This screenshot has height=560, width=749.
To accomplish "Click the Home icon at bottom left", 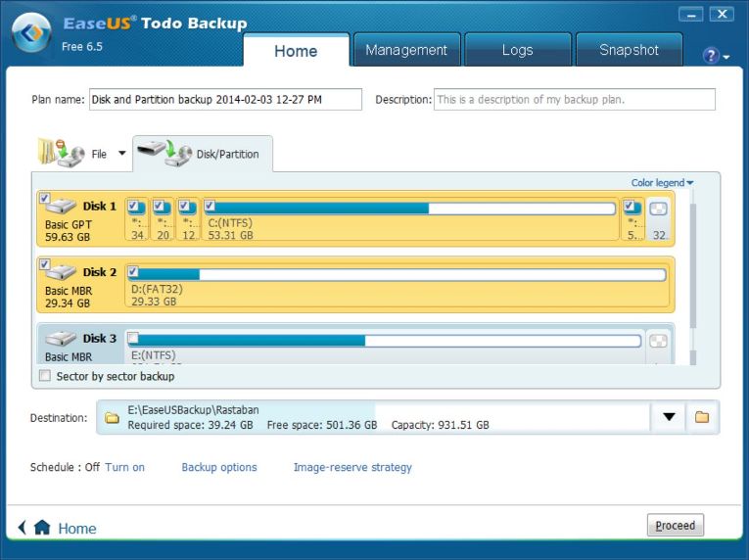I will click(x=42, y=528).
